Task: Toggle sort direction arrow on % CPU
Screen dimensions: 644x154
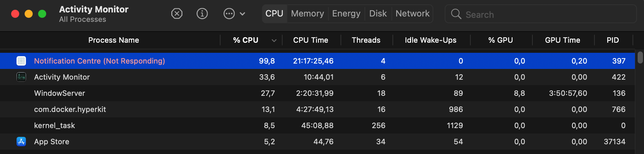Action: pos(274,40)
